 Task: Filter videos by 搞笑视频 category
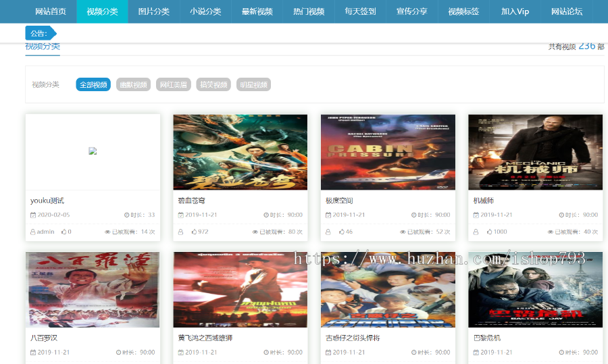[x=213, y=84]
